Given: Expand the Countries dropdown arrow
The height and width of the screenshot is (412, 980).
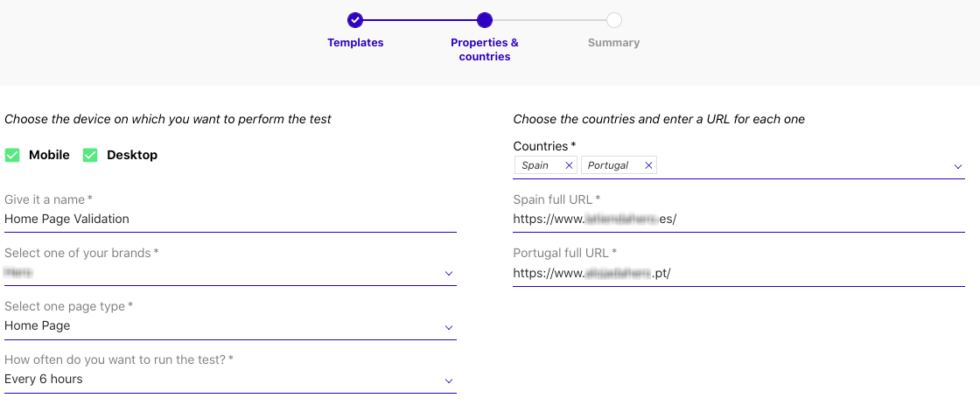Looking at the screenshot, I should click(x=958, y=166).
